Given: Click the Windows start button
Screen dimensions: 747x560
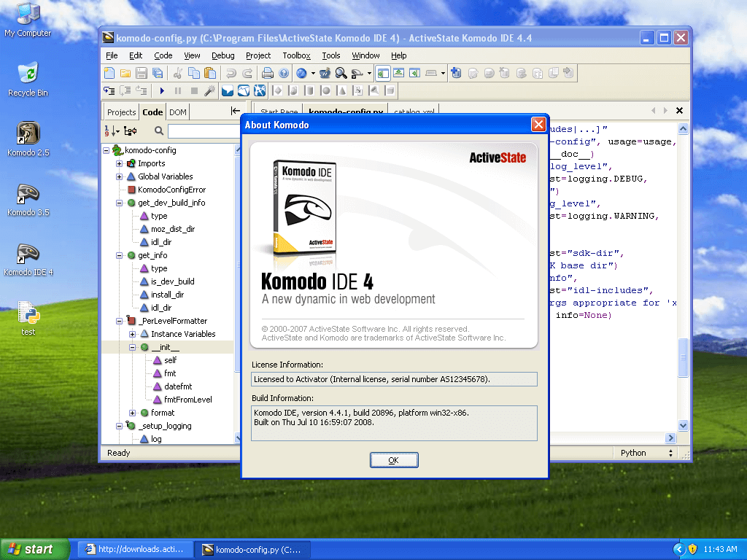Looking at the screenshot, I should [34, 549].
